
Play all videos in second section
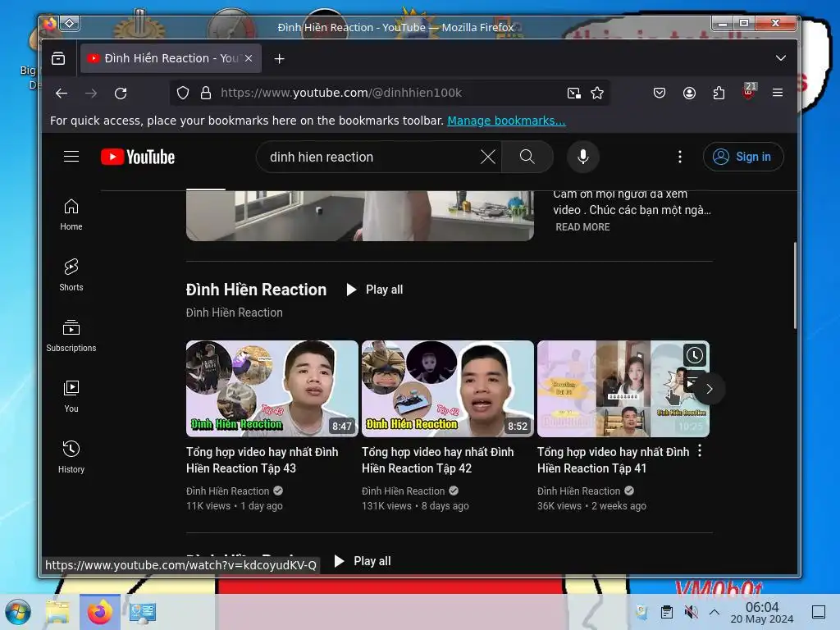(363, 561)
